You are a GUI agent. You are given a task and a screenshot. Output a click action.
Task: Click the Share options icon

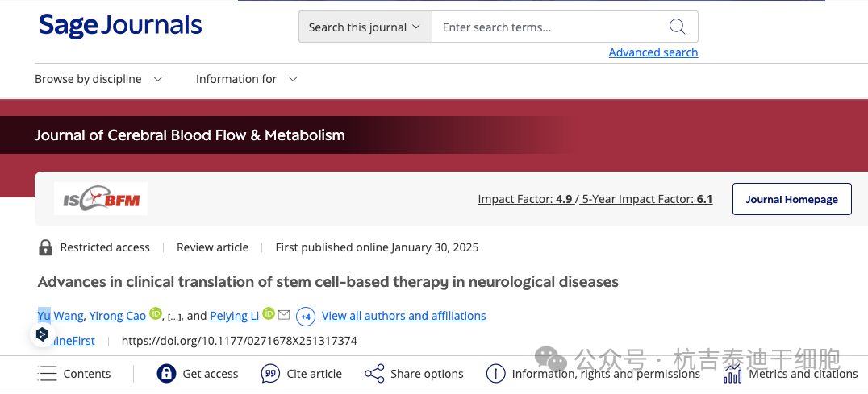coord(374,374)
